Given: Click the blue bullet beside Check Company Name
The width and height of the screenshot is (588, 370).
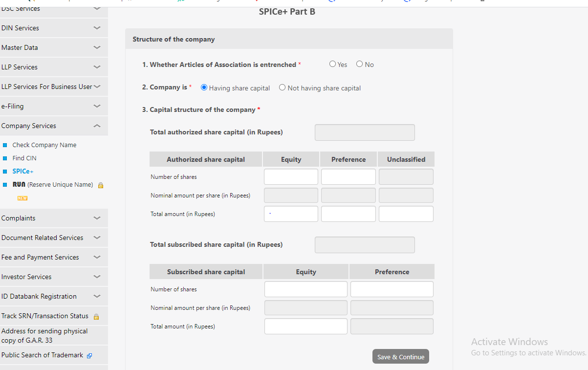Looking at the screenshot, I should (x=5, y=145).
